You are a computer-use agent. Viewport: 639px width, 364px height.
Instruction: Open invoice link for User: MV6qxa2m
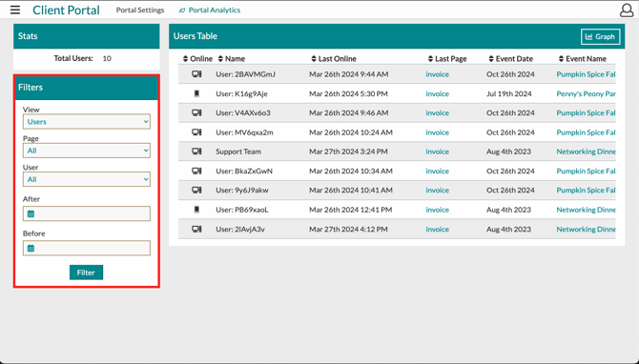click(437, 132)
